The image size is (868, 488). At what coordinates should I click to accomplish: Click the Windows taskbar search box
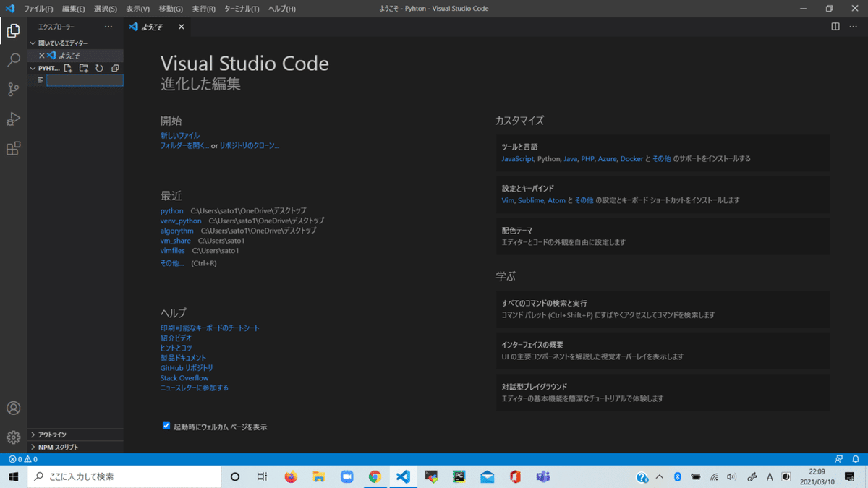pos(124,476)
